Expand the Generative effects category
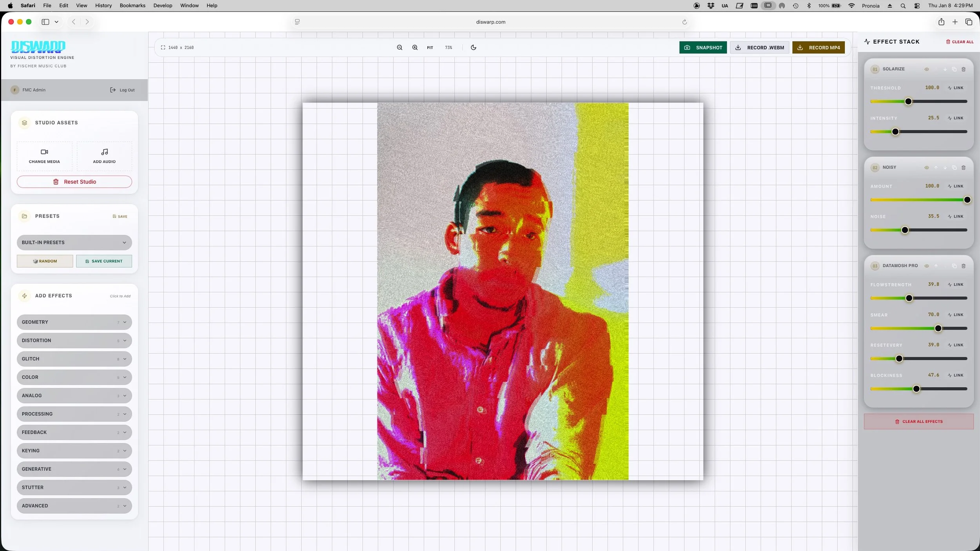This screenshot has width=980, height=551. pos(74,469)
